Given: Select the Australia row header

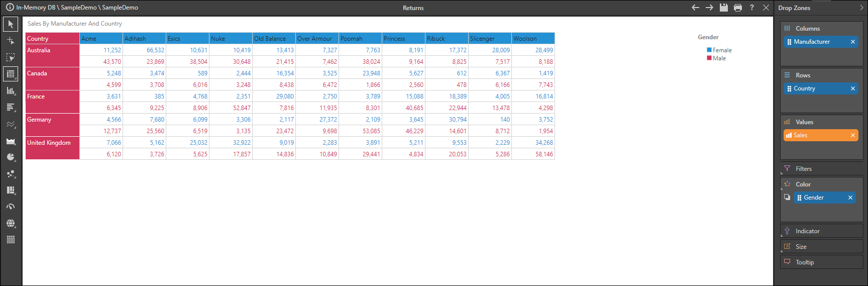Looking at the screenshot, I should tap(53, 56).
